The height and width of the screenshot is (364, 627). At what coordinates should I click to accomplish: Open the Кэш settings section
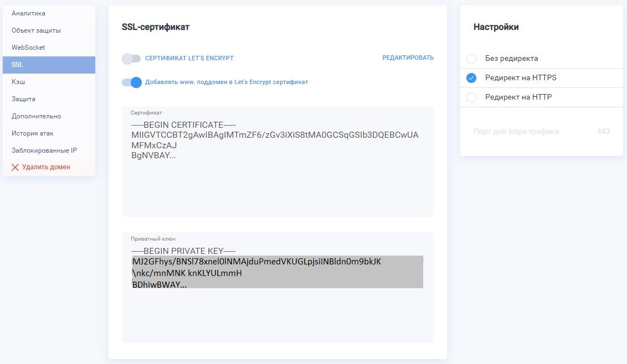(18, 82)
